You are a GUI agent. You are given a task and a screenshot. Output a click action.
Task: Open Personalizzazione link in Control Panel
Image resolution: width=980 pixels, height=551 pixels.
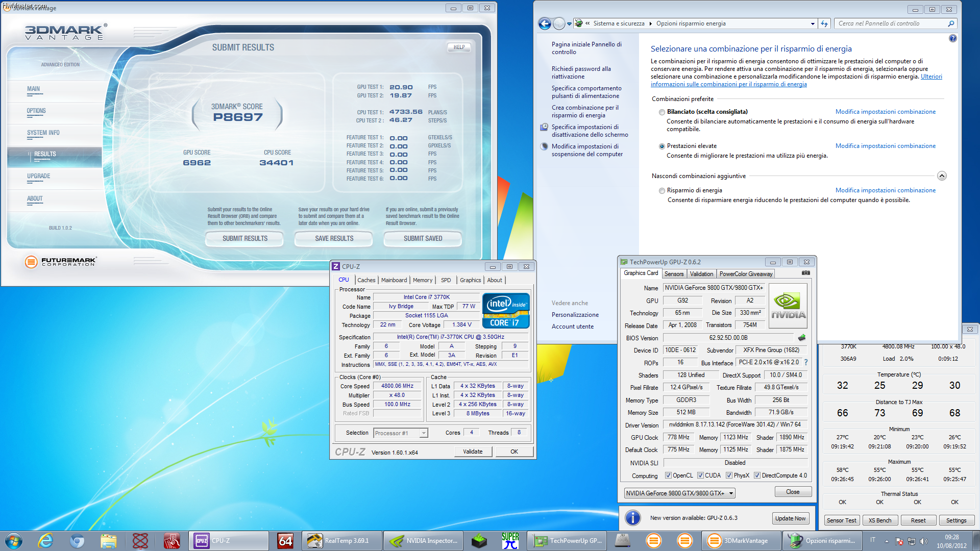(x=575, y=315)
